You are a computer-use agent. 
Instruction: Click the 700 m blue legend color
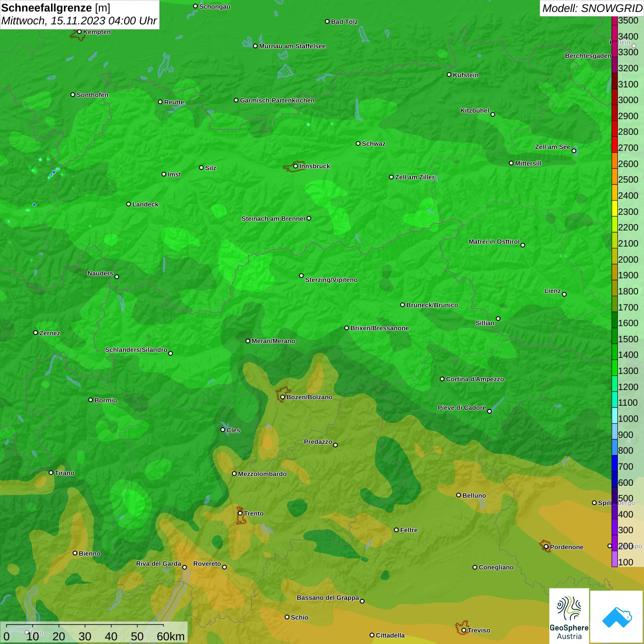(614, 463)
